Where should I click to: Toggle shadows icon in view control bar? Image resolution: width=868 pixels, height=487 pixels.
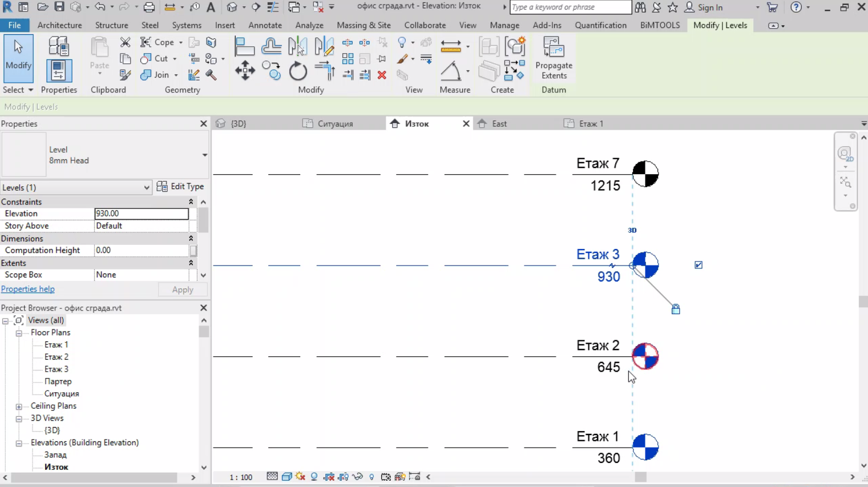point(314,477)
